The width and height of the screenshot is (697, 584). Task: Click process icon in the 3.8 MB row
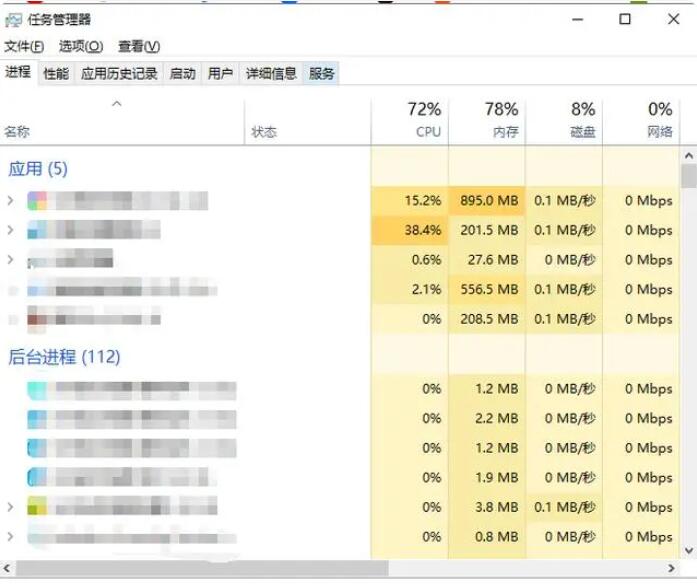(x=37, y=507)
